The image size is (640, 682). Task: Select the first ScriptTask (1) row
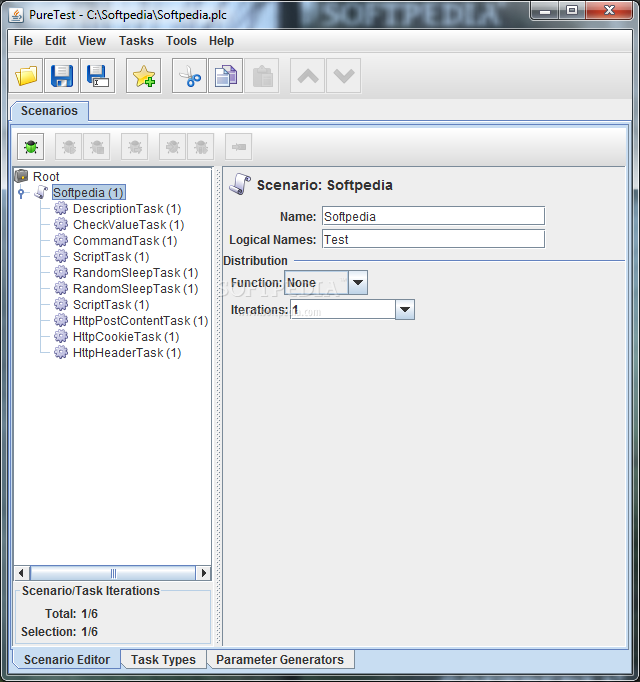[111, 257]
